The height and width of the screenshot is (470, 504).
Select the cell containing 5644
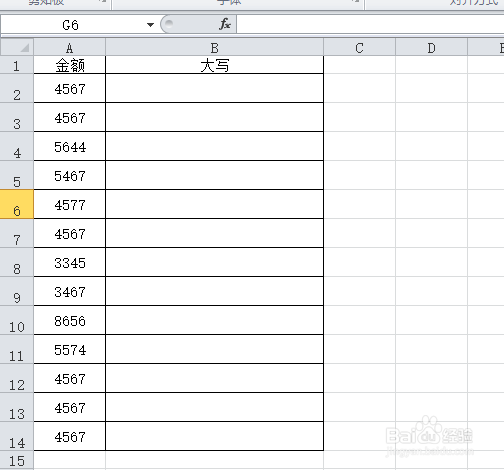click(x=70, y=146)
